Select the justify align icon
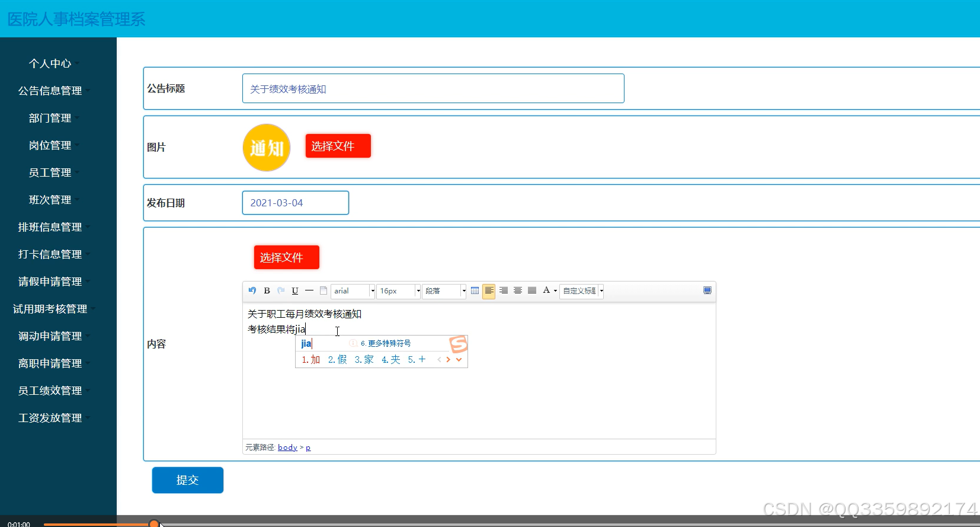Image resolution: width=980 pixels, height=527 pixels. click(532, 290)
